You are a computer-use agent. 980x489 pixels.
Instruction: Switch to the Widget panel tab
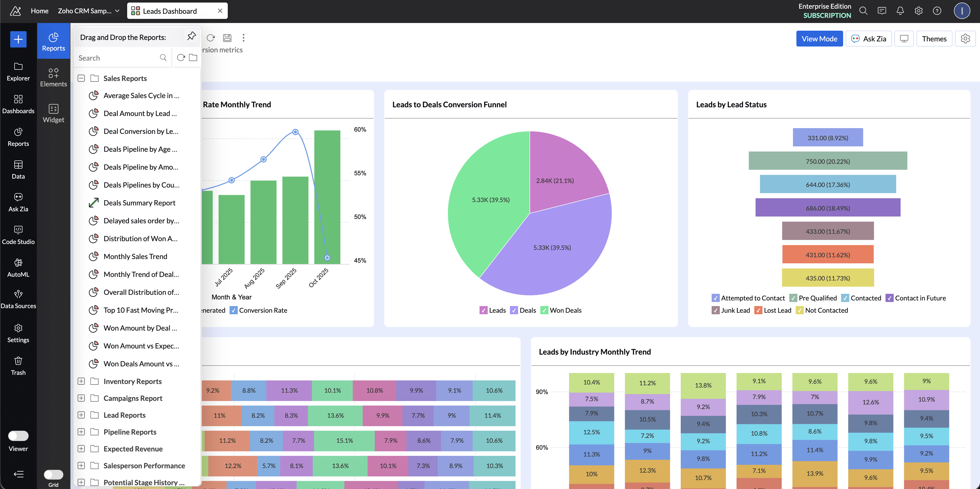[53, 113]
